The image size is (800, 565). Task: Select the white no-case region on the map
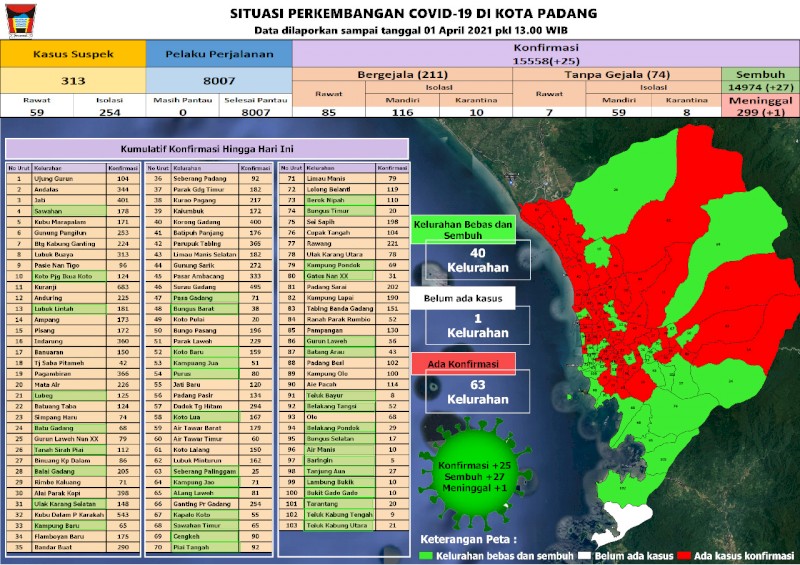[622, 523]
